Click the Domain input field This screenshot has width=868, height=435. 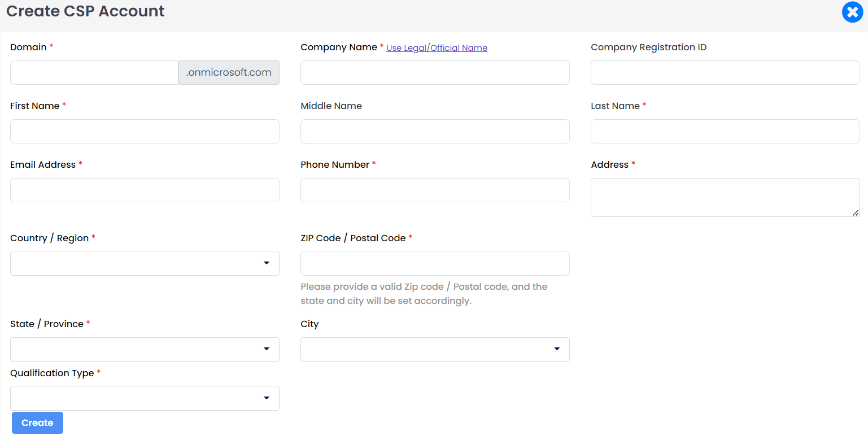[94, 73]
